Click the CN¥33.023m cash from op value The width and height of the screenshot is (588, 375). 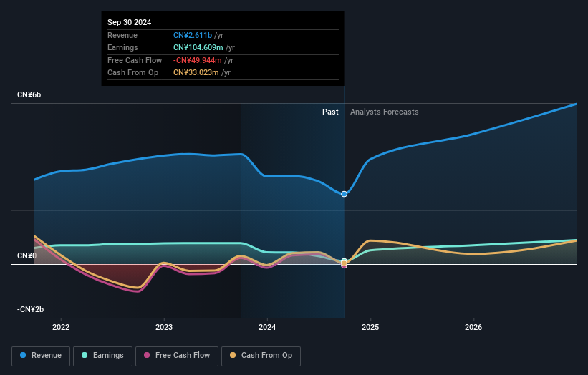tap(196, 73)
